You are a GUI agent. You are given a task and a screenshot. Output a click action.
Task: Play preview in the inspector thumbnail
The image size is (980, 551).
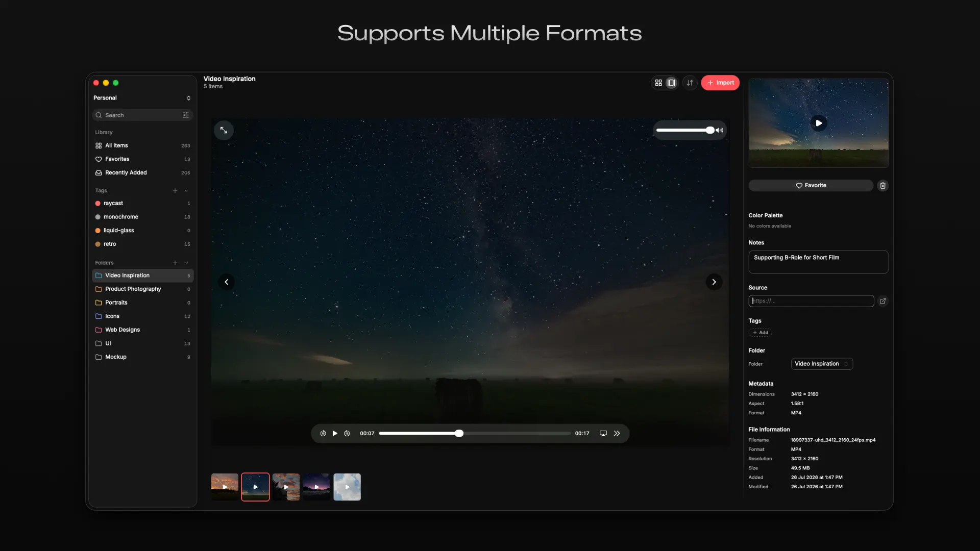click(x=819, y=123)
